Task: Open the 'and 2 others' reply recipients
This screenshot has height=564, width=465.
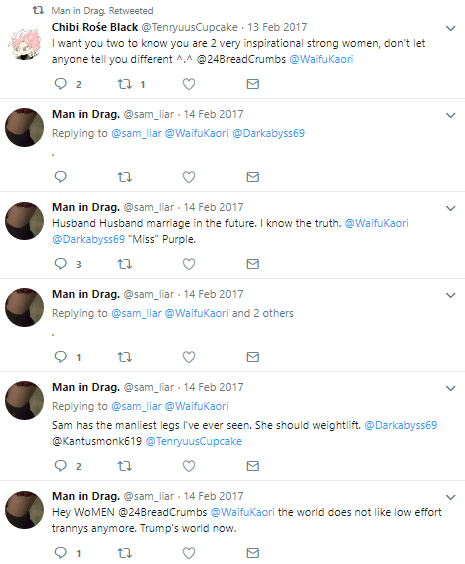Action: 263,313
